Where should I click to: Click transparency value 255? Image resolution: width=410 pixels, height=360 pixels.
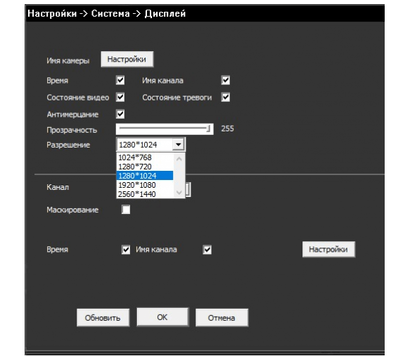227,129
